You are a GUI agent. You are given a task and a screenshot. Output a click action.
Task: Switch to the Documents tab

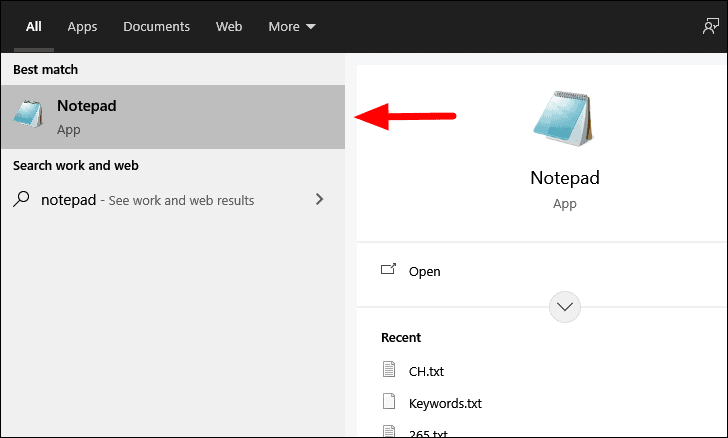point(156,26)
